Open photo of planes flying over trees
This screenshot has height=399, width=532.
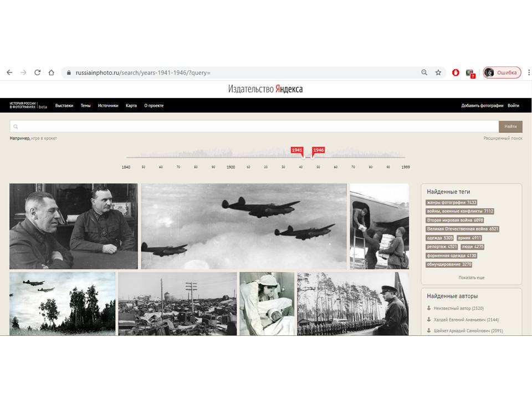63,304
